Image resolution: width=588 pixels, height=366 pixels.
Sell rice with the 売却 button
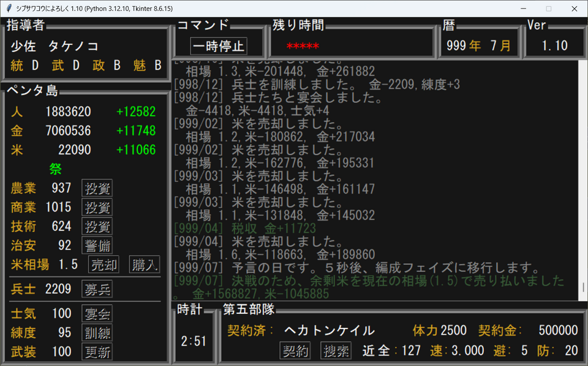(104, 264)
